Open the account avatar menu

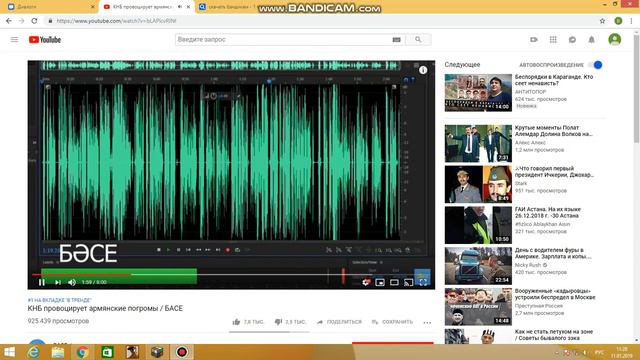click(x=615, y=40)
